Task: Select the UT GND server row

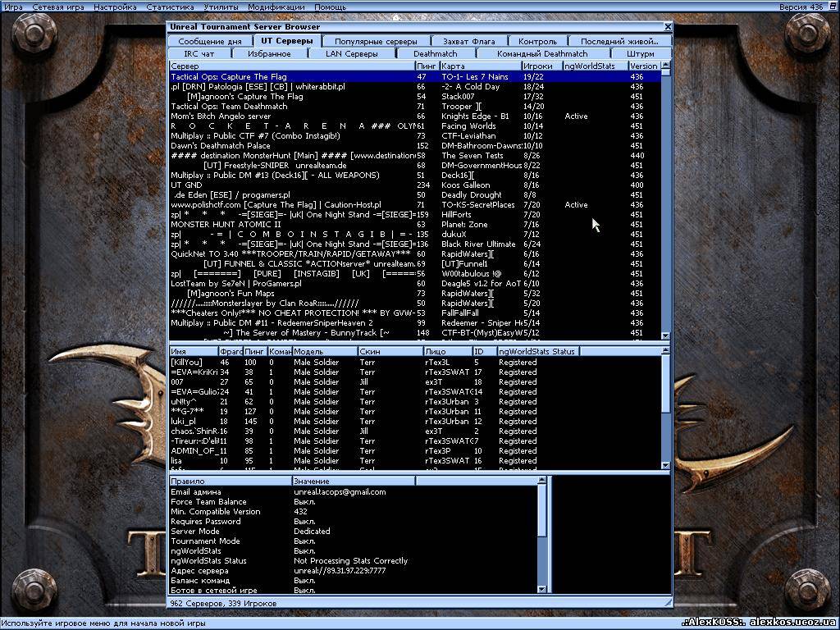Action: tap(415, 185)
